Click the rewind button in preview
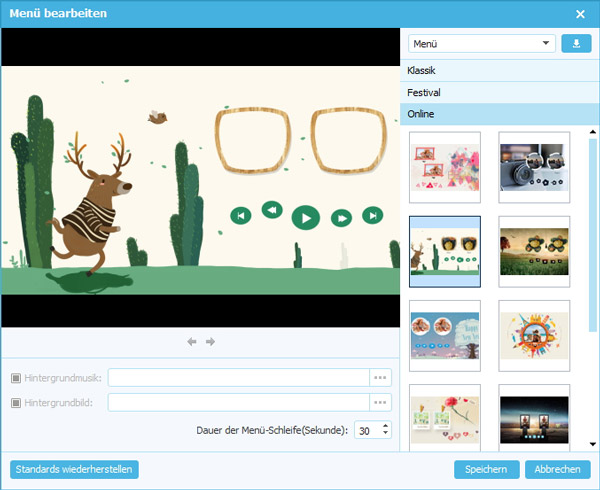This screenshot has height=490, width=600. [x=271, y=210]
